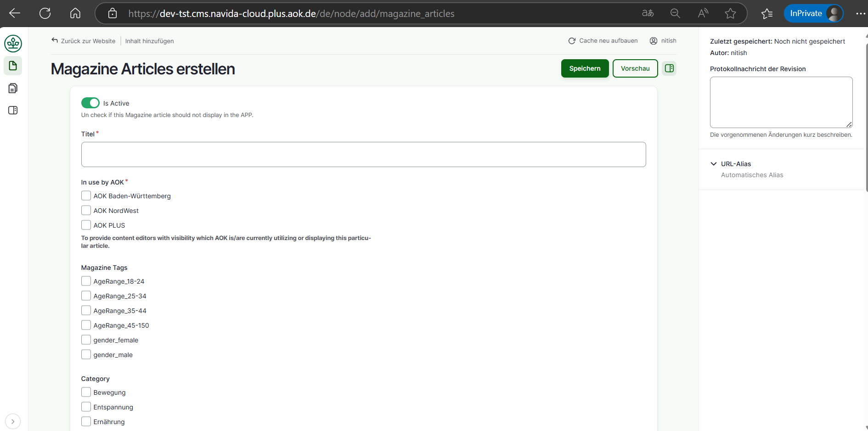Click page vertical scrollbar
This screenshot has width=868, height=431.
[x=866, y=117]
